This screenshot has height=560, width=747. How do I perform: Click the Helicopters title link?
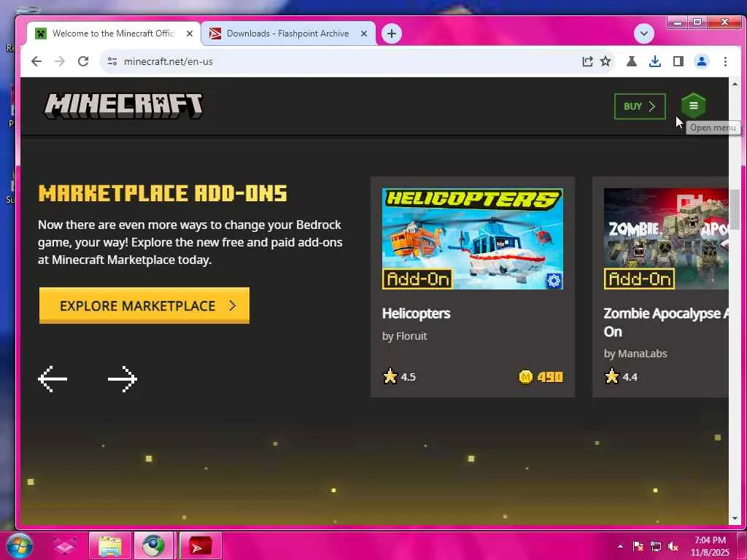click(416, 314)
